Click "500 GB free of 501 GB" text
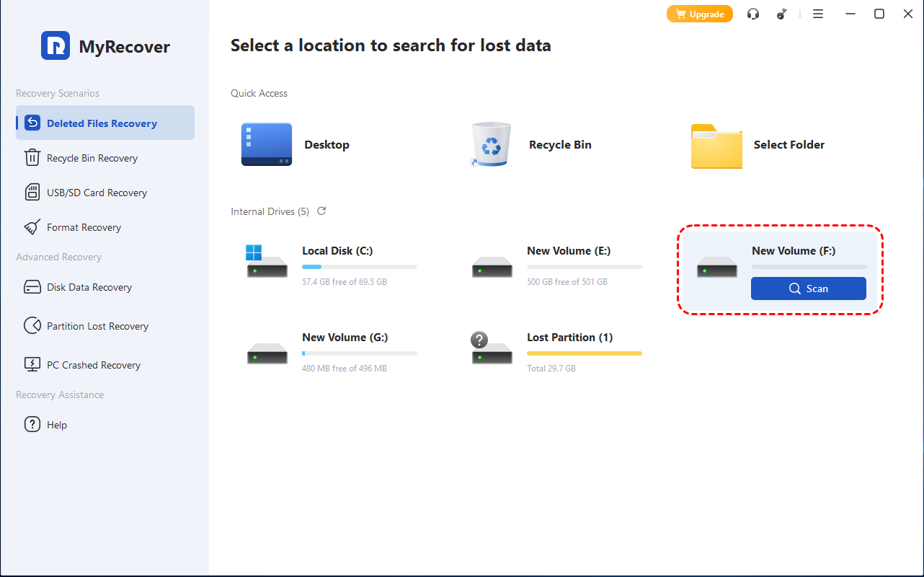The image size is (924, 577). click(567, 281)
